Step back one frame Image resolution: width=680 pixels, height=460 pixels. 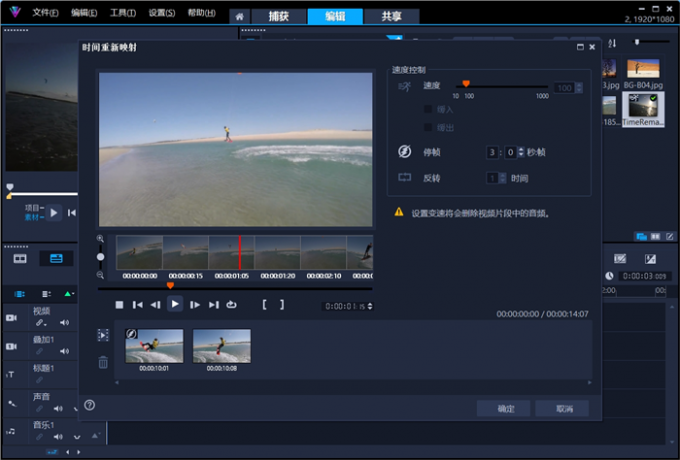click(x=155, y=305)
